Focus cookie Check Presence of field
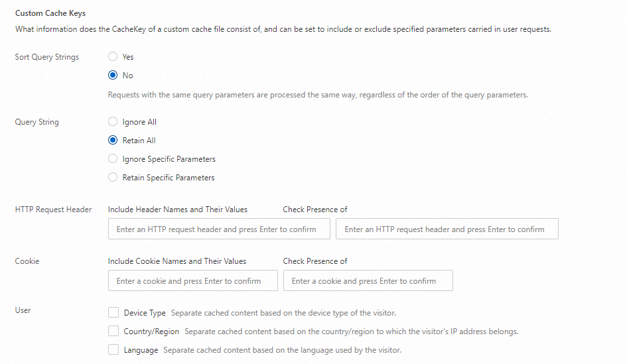This screenshot has height=364, width=627. point(368,281)
